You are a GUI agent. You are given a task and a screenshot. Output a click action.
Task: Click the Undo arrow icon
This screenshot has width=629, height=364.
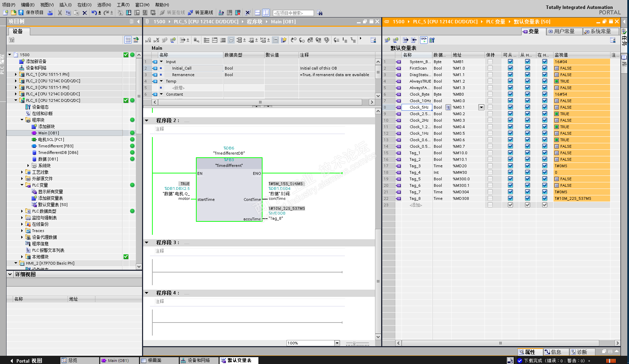tap(93, 13)
